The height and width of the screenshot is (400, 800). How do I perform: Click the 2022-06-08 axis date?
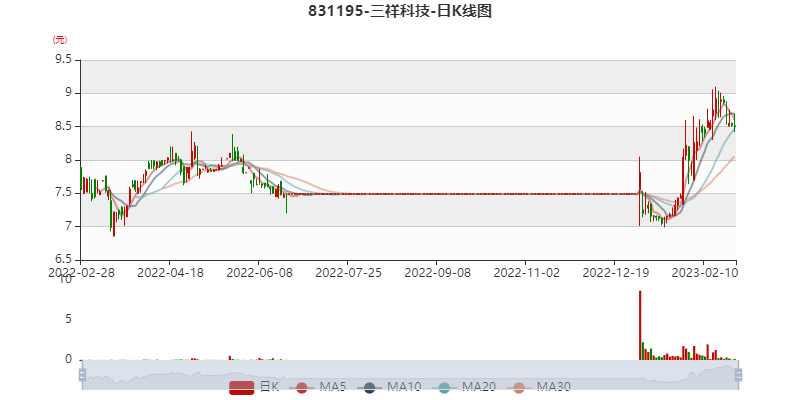[259, 272]
